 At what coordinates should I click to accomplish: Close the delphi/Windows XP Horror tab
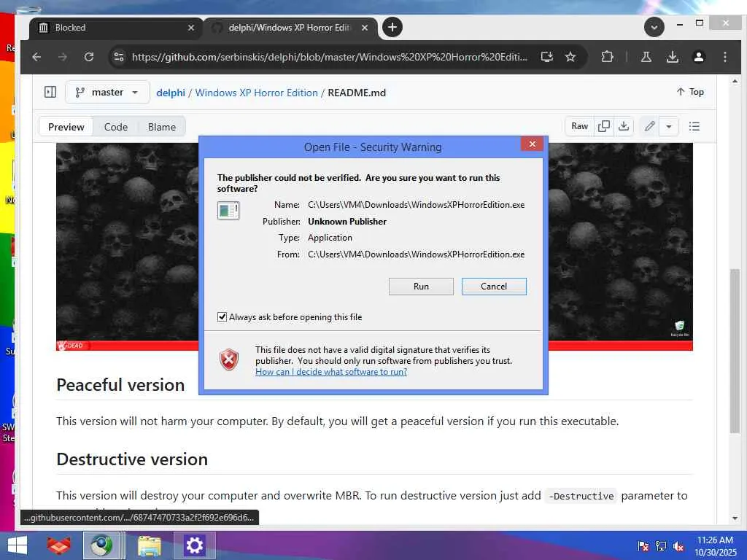click(x=365, y=28)
